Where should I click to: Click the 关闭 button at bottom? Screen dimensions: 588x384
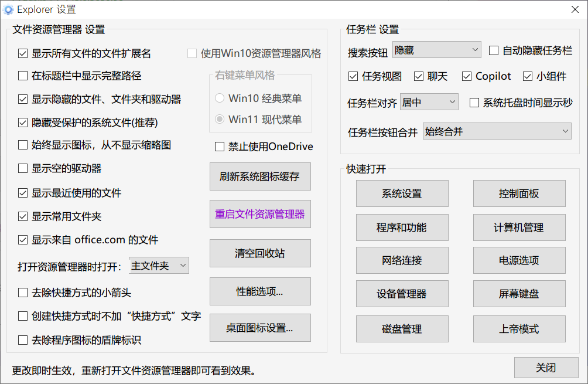(x=546, y=368)
